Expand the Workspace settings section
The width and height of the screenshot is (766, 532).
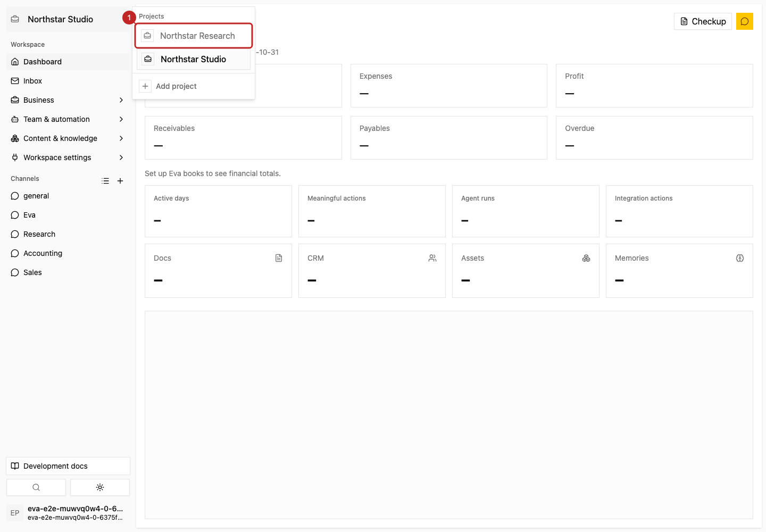(x=68, y=157)
